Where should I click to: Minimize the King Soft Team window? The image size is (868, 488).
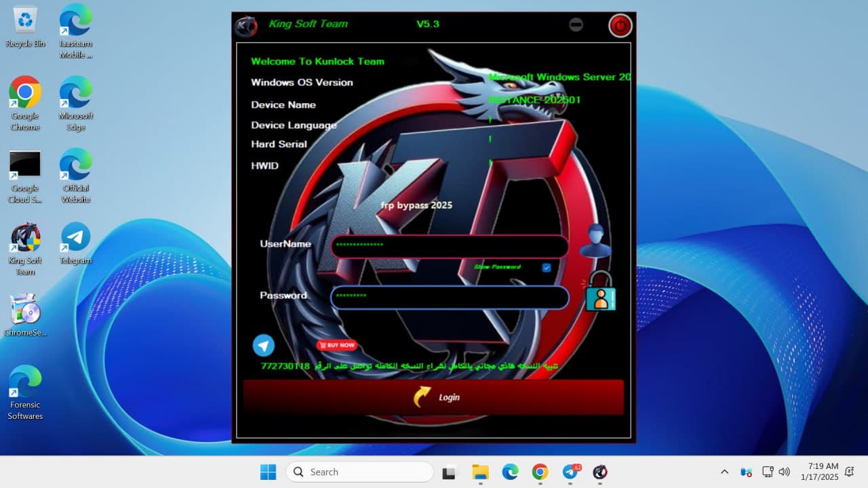[x=576, y=24]
